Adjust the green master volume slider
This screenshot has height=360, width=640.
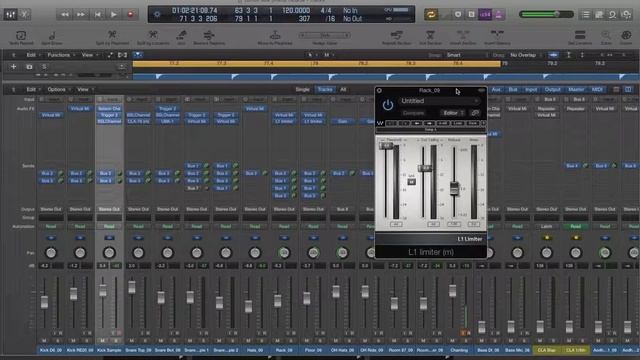click(546, 14)
